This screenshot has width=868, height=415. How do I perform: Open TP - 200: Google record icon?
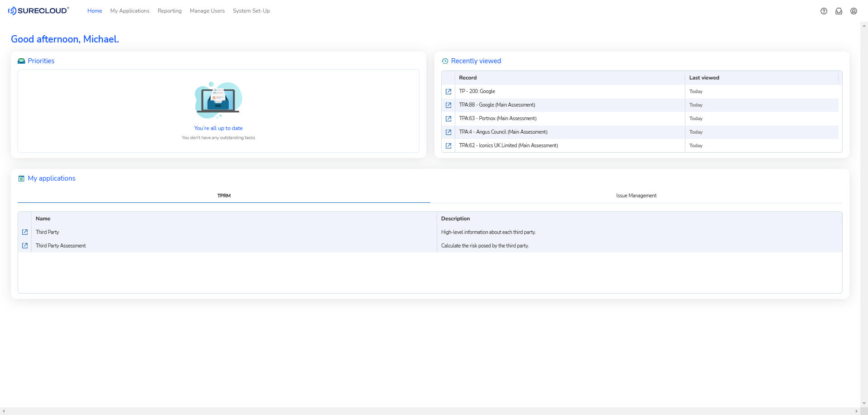pos(448,92)
